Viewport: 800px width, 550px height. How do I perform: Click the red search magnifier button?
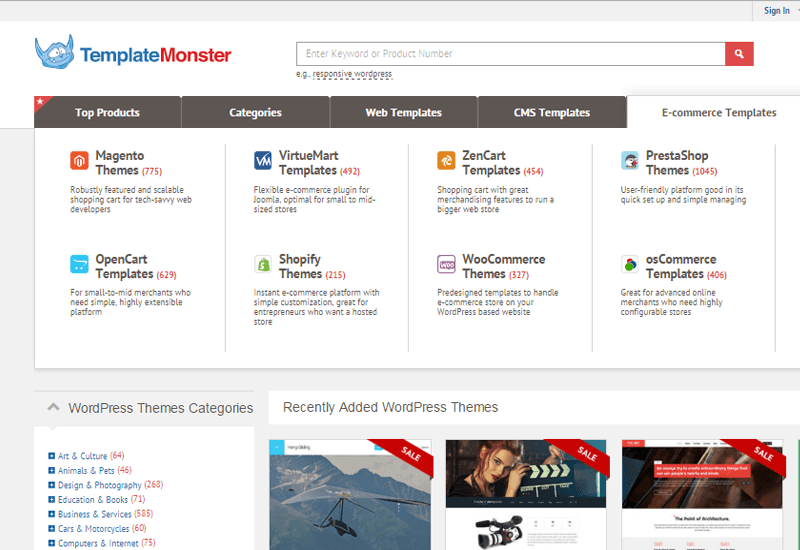739,54
